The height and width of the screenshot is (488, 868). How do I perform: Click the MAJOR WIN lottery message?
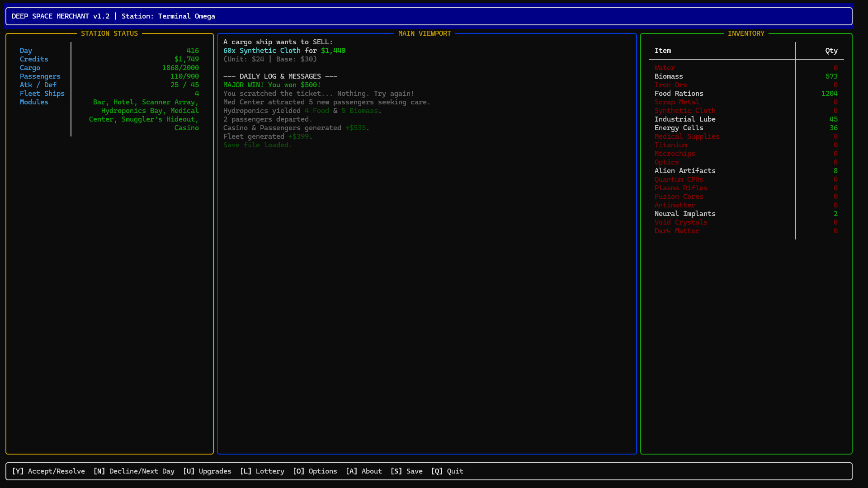tap(272, 84)
